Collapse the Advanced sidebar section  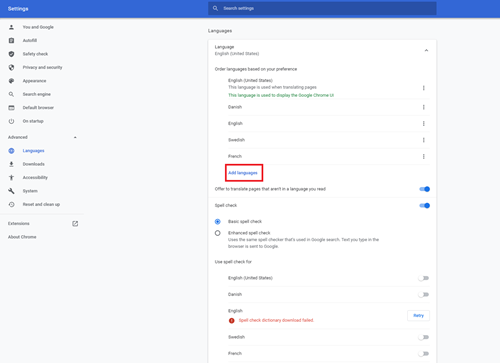(75, 137)
